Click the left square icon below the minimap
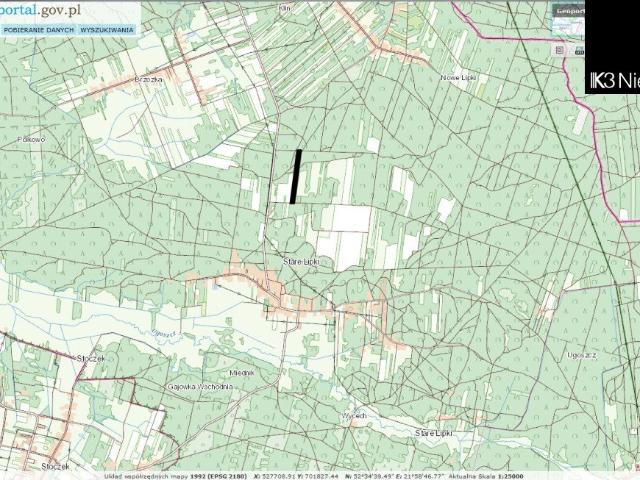Viewport: 640px width, 480px height. (x=558, y=49)
